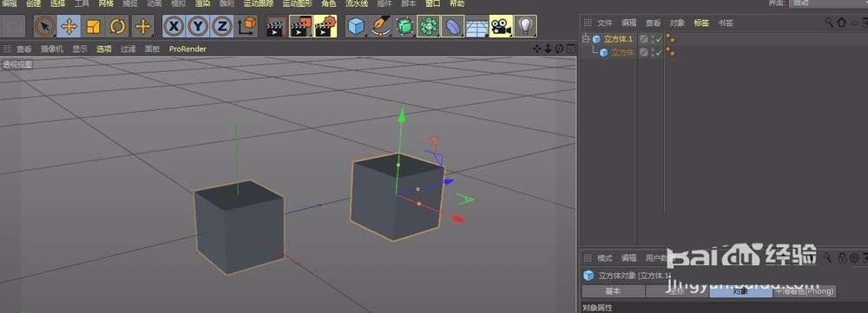Open the 选择 menu
The height and width of the screenshot is (313, 868).
(x=57, y=3)
